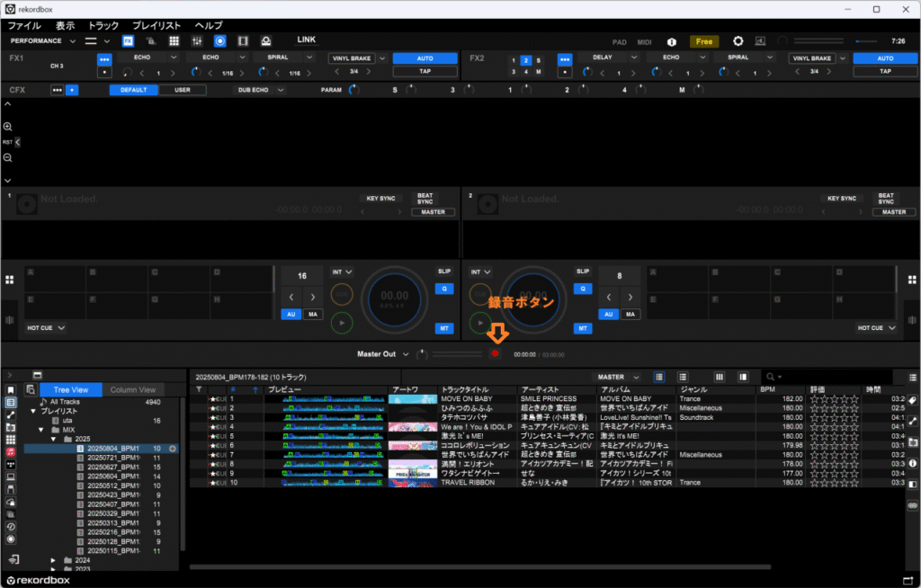Click the red record button beside Master Out
The width and height of the screenshot is (921, 588).
coord(496,353)
